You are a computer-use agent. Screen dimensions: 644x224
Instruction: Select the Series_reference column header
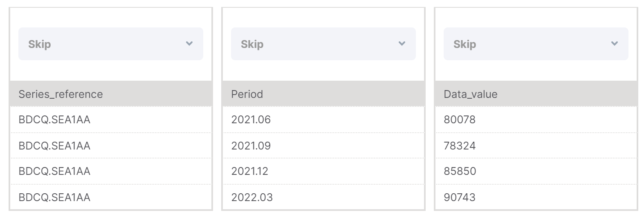point(111,94)
